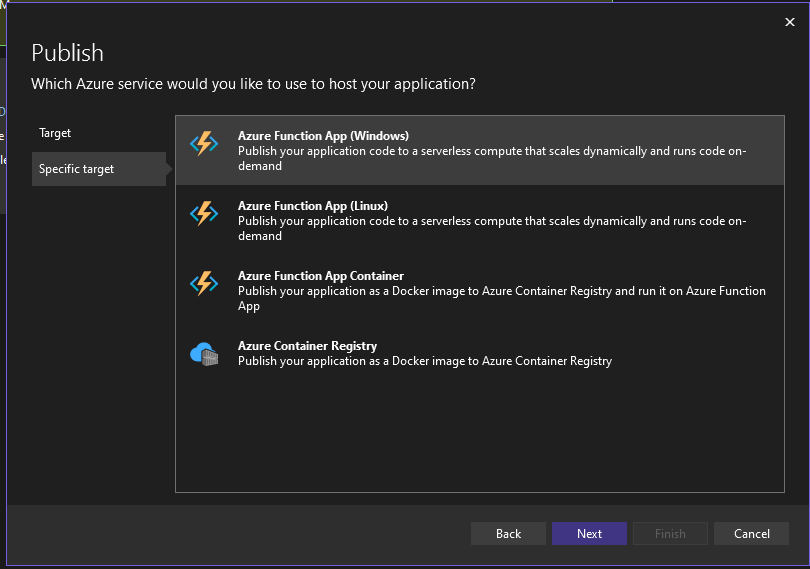Click the Azure Function App (Windows) lightning icon
The width and height of the screenshot is (810, 569).
tap(204, 144)
